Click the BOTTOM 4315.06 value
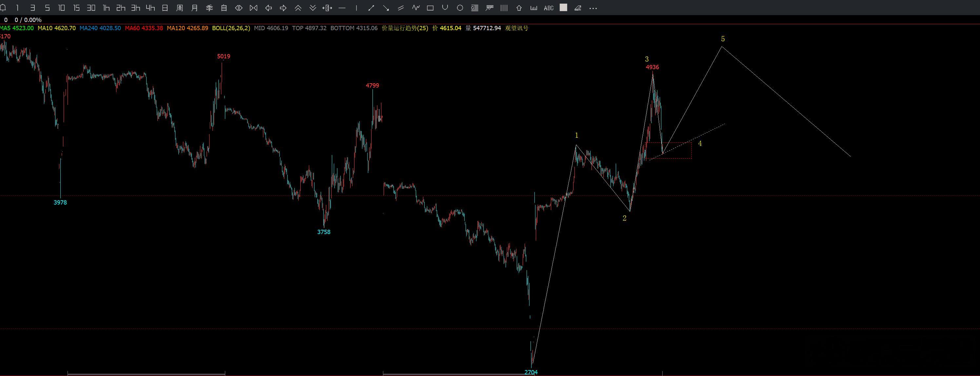This screenshot has width=980, height=376. (x=354, y=28)
